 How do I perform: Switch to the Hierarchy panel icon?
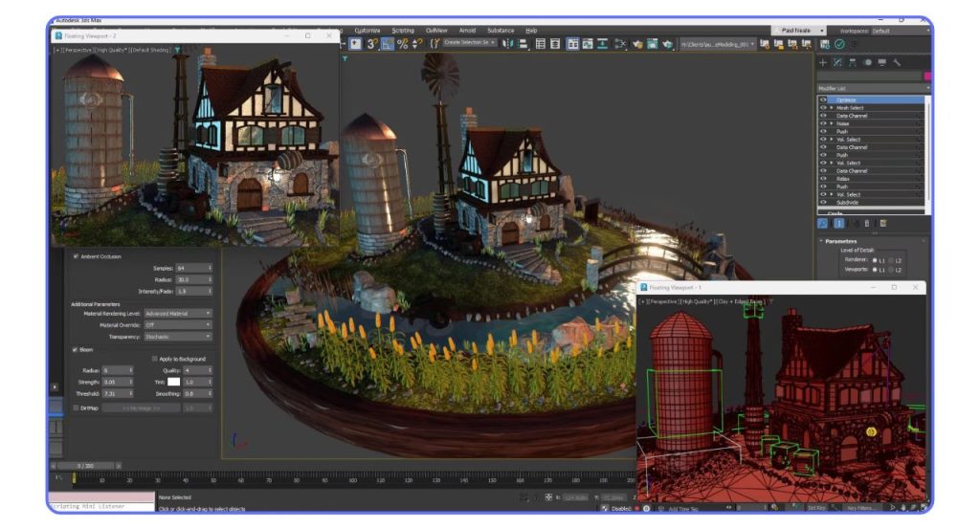pos(853,62)
